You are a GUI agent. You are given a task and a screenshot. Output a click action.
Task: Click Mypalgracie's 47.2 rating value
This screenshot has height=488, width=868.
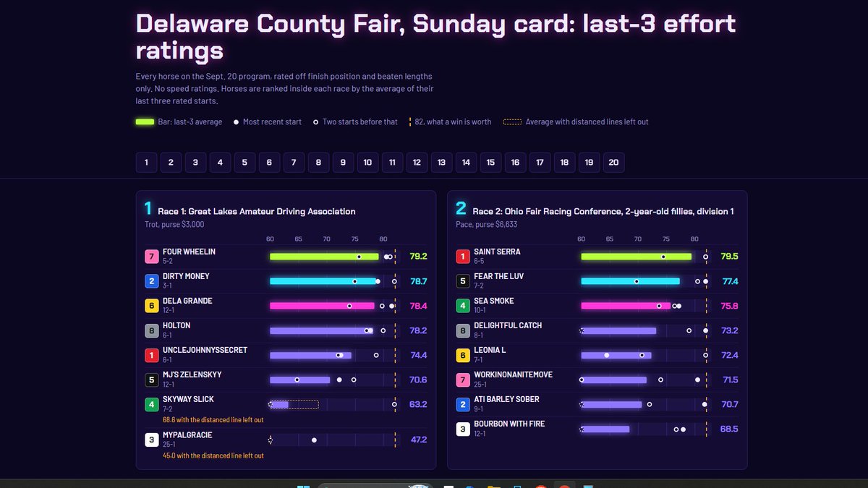[x=418, y=440]
